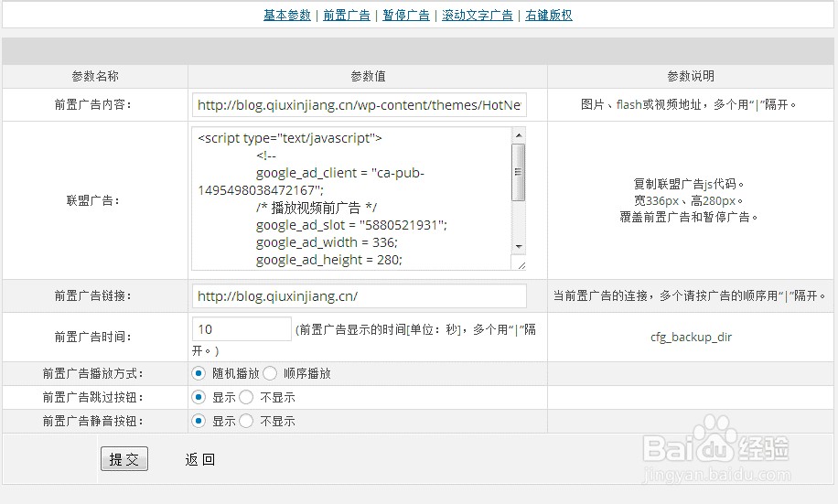This screenshot has width=838, height=504.
Task: Click the textarea scrollbar down arrow
Action: click(519, 246)
